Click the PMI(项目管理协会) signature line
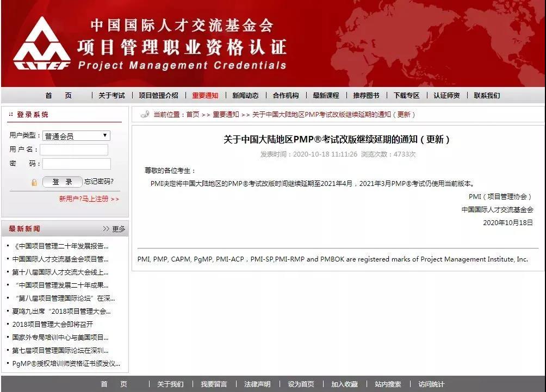This screenshot has width=546, height=392. [500, 197]
